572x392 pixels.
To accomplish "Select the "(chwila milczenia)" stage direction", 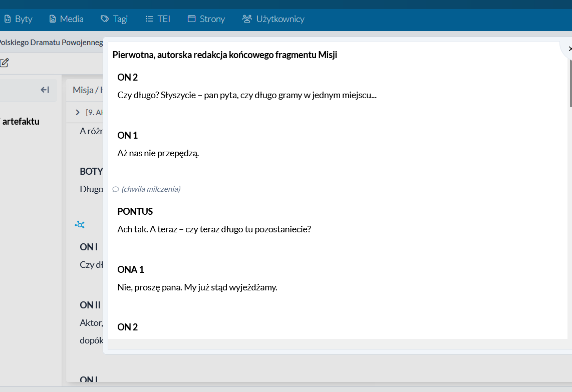I will tap(151, 189).
